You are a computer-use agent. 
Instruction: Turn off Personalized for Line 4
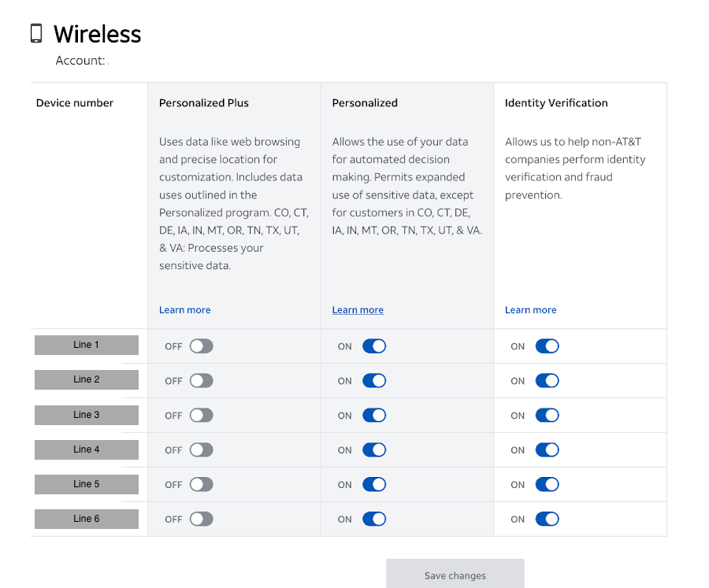[x=374, y=449]
